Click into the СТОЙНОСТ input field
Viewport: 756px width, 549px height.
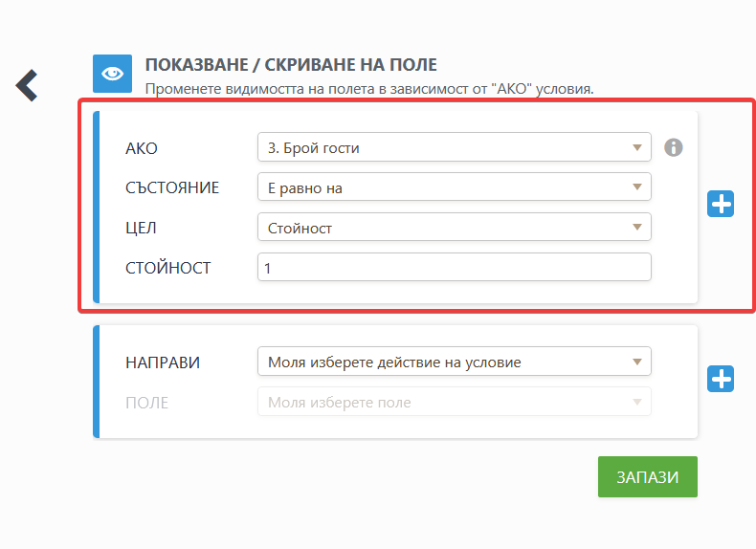(455, 267)
